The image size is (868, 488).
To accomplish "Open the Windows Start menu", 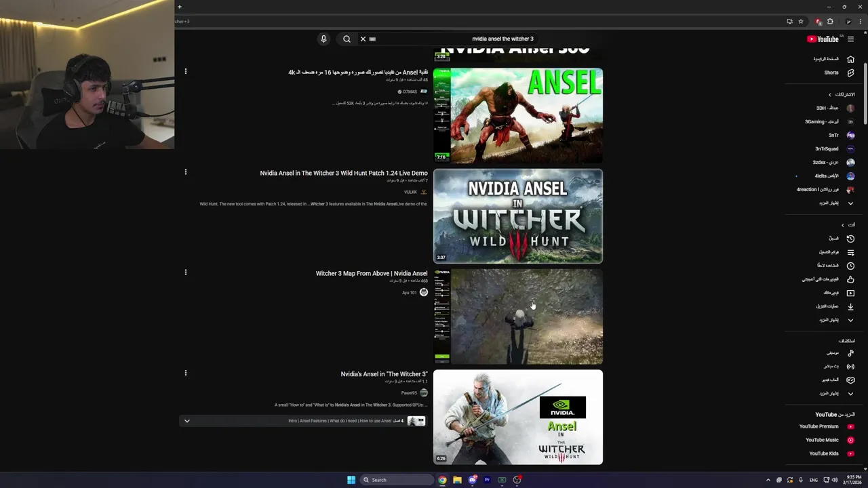I will tap(351, 480).
